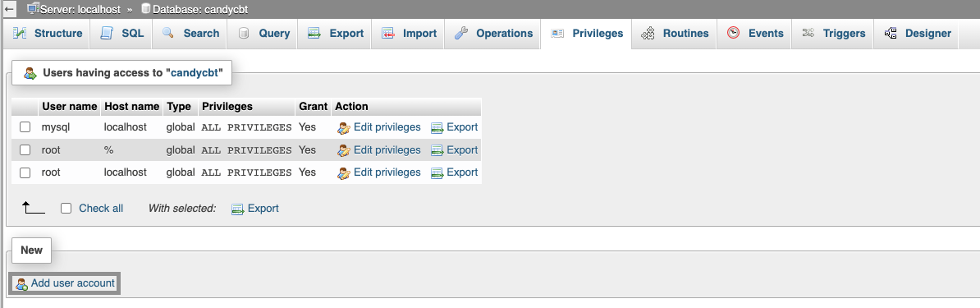Click the Server localhost breadcrumb icon

pyautogui.click(x=33, y=9)
